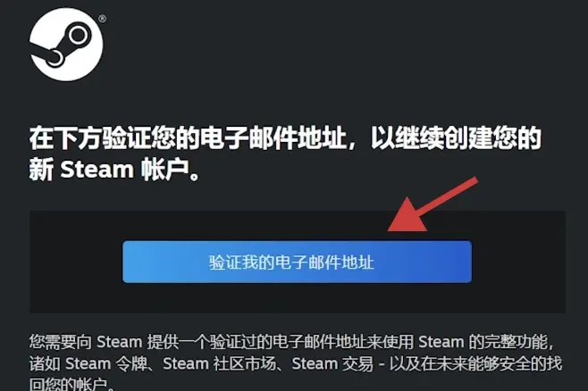Click the red arrow annotation
Screen dimensions: 588x391
(433, 204)
